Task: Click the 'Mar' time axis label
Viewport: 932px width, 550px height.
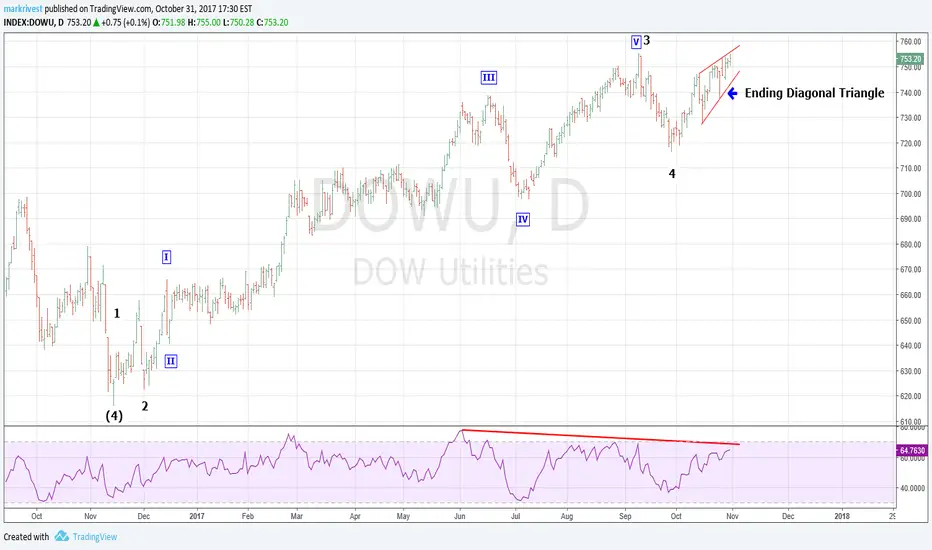Action: point(297,516)
